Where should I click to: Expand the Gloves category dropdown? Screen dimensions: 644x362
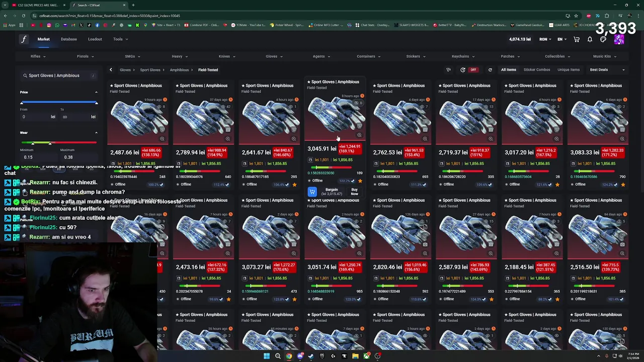click(x=274, y=56)
